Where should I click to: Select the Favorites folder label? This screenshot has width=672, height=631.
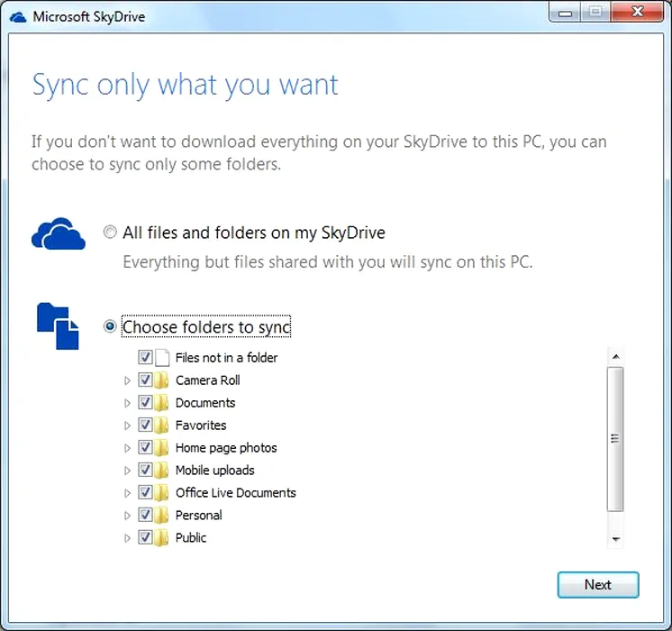click(201, 425)
